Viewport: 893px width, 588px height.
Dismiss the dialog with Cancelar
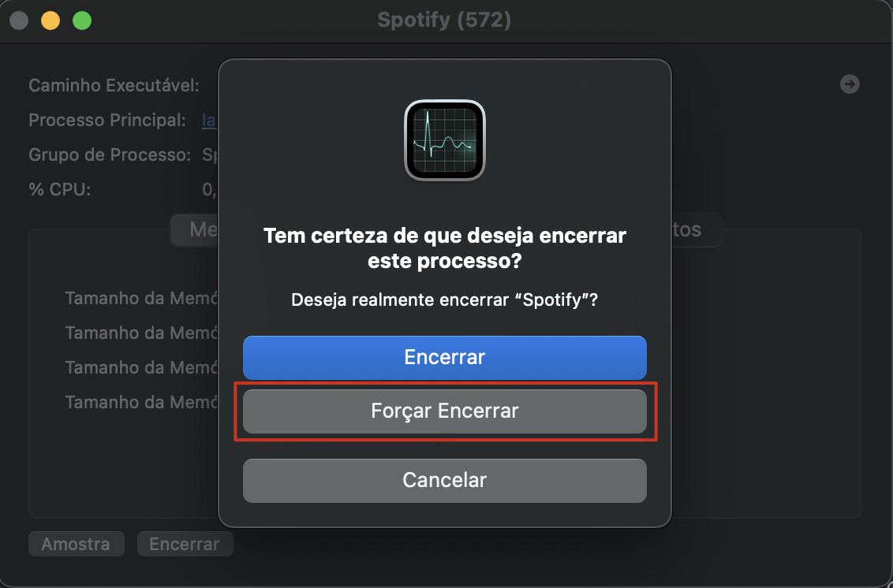pos(444,480)
